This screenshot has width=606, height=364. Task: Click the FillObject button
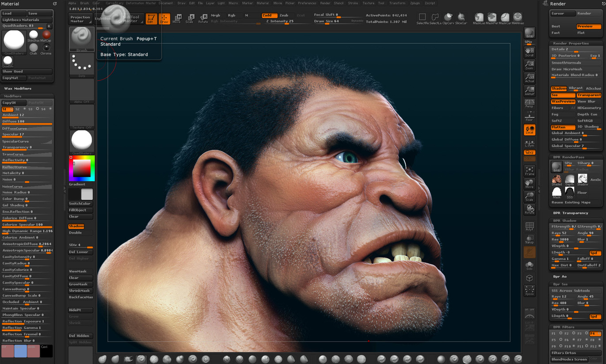pyautogui.click(x=80, y=210)
